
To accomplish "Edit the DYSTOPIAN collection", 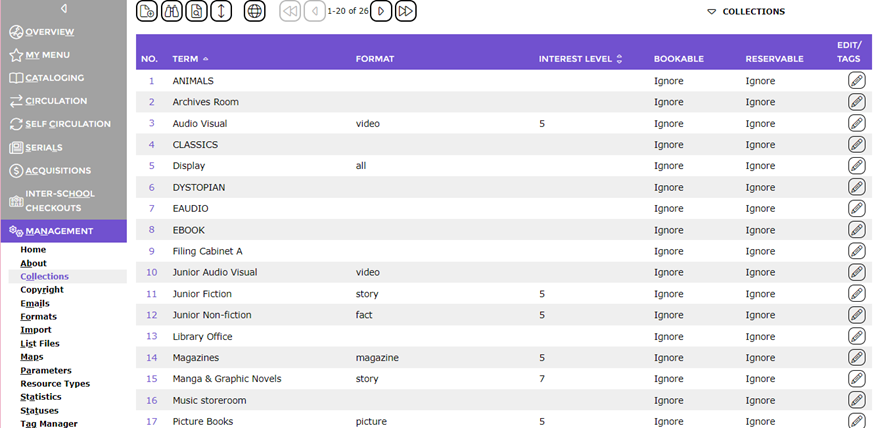I will (x=856, y=187).
